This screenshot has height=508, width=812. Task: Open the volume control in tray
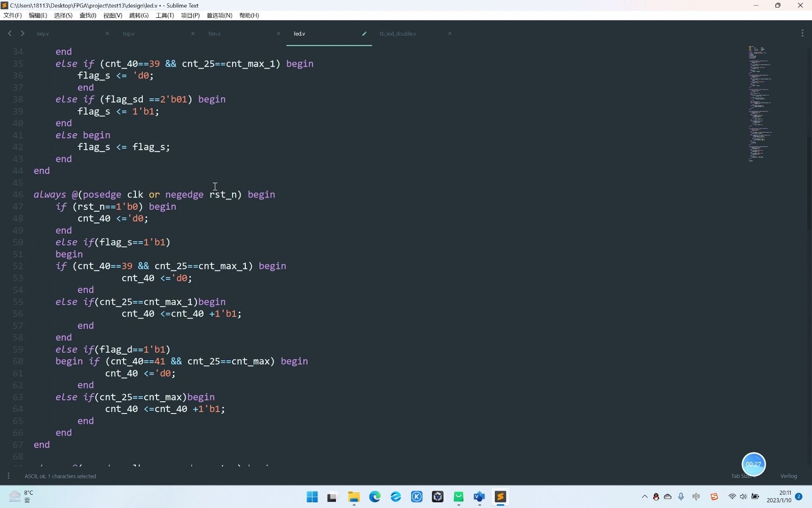point(743,497)
